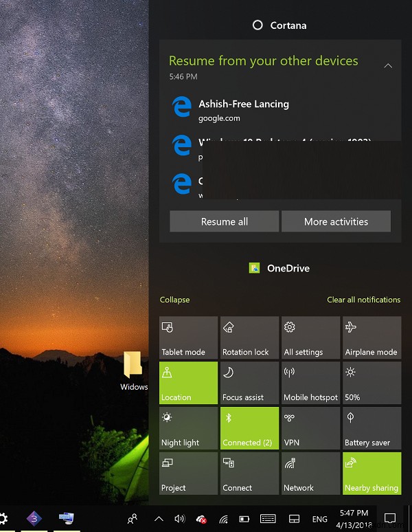412x532 pixels.
Task: Click the Rotation lock icon
Action: click(x=229, y=327)
